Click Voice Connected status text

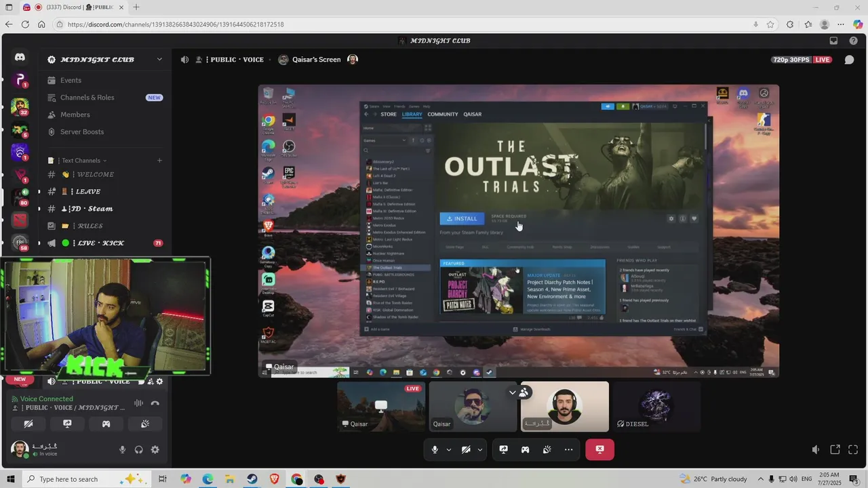(x=46, y=399)
